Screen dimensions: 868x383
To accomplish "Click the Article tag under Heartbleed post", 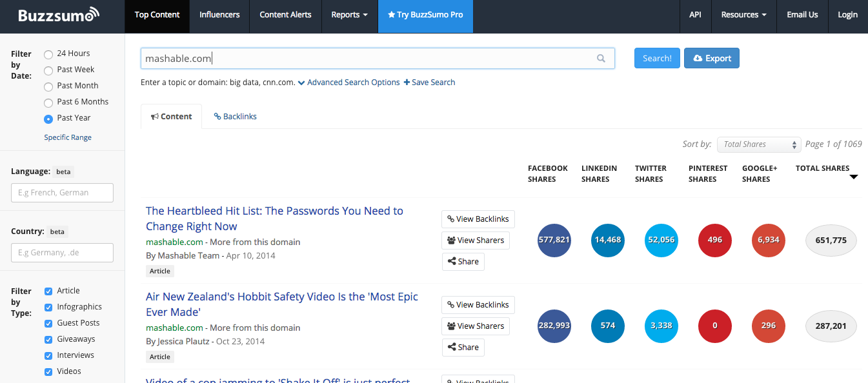I will click(x=160, y=271).
